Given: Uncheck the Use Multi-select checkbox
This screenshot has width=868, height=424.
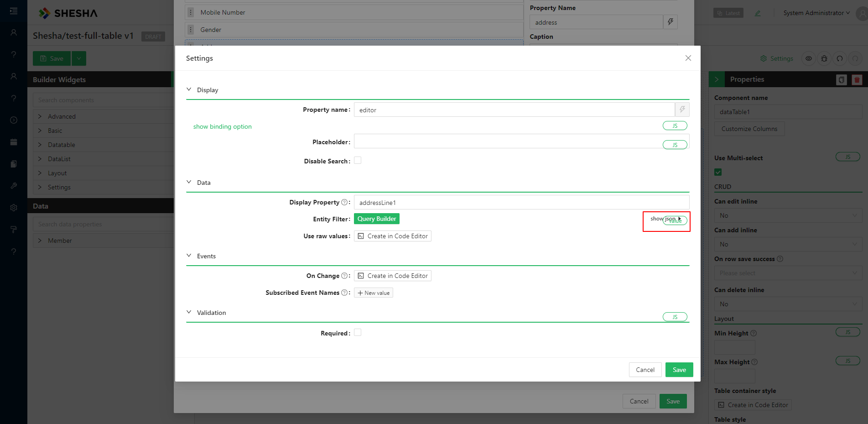Looking at the screenshot, I should pyautogui.click(x=718, y=172).
